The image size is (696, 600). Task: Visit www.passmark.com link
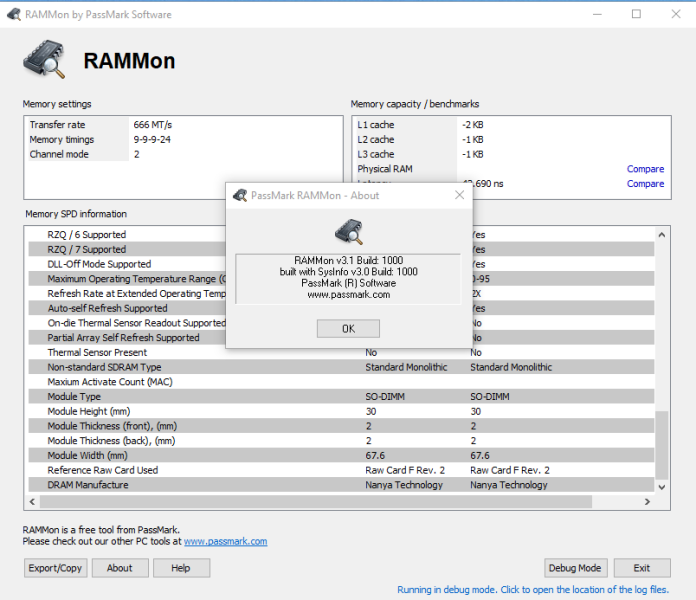coord(225,541)
